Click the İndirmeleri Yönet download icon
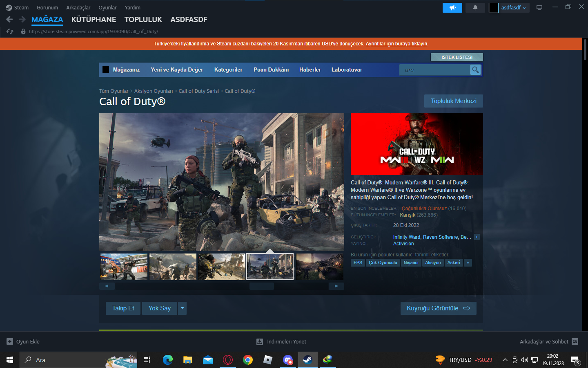This screenshot has height=368, width=588. pyautogui.click(x=260, y=341)
